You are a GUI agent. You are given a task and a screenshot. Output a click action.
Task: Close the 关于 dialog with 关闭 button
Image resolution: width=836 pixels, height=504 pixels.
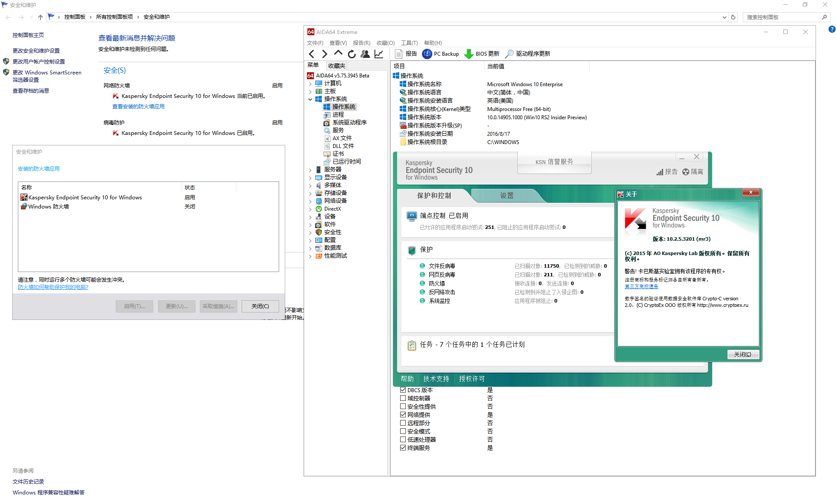(x=743, y=354)
